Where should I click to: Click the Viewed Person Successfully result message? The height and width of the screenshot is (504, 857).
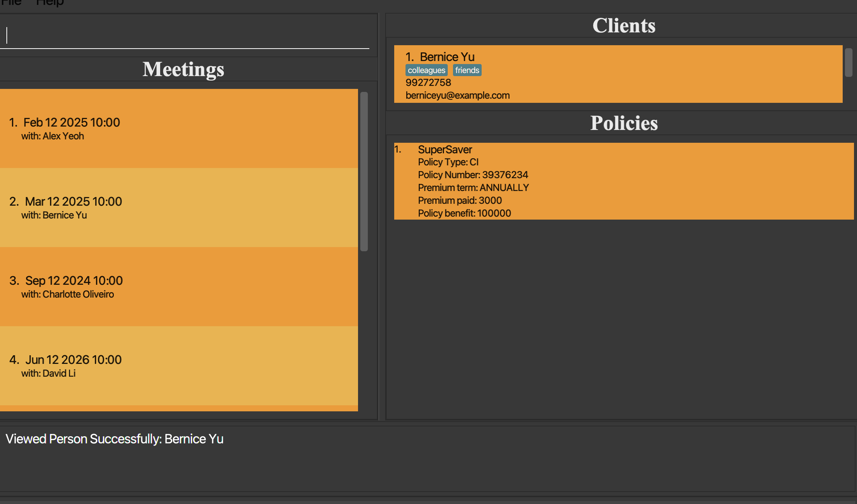click(115, 439)
